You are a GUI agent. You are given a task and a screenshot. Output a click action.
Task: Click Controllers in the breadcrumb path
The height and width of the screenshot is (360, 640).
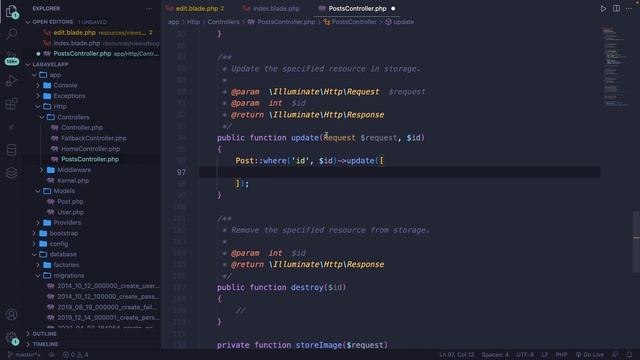(x=223, y=22)
